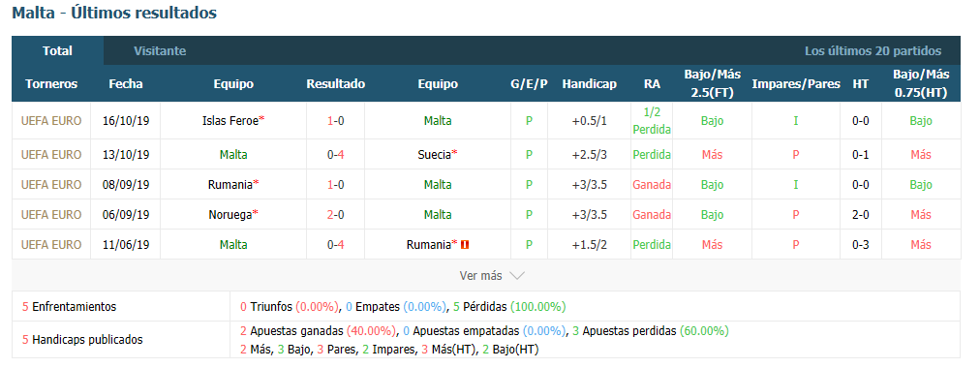Click the Noruega team name

[230, 214]
